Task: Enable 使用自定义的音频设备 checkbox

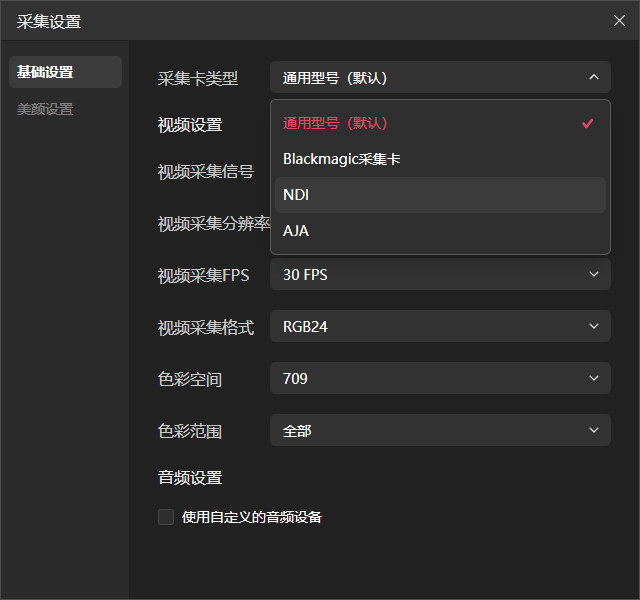Action: (166, 517)
